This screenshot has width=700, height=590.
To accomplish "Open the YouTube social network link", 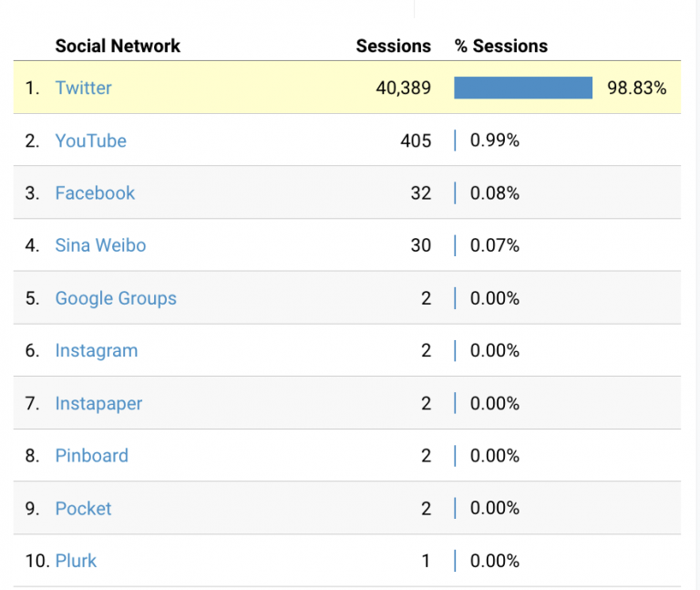I will coord(90,140).
